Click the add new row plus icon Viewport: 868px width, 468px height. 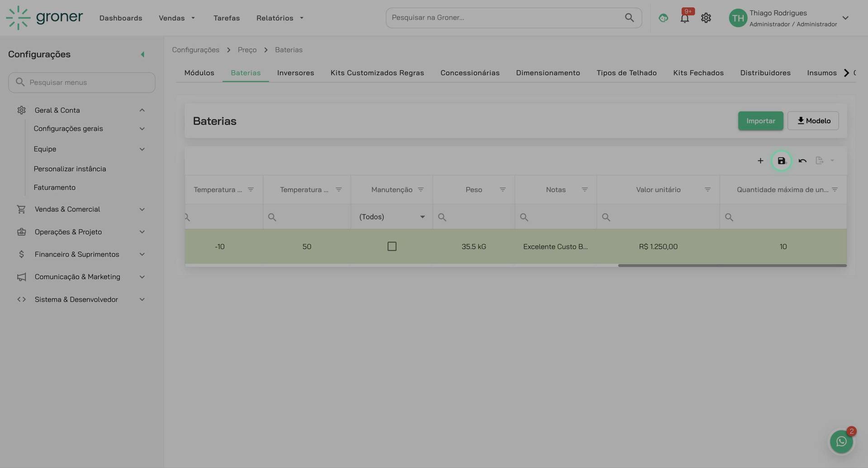[x=760, y=161]
